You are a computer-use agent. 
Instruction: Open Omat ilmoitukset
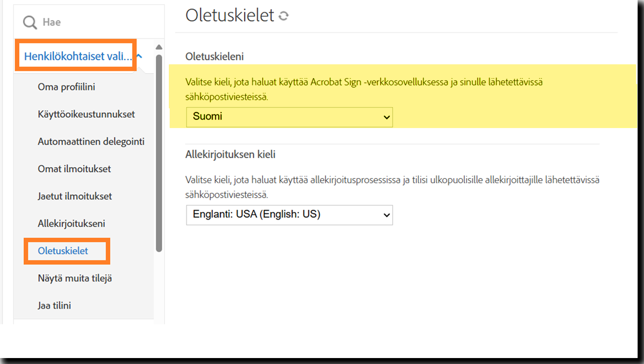pyautogui.click(x=74, y=169)
